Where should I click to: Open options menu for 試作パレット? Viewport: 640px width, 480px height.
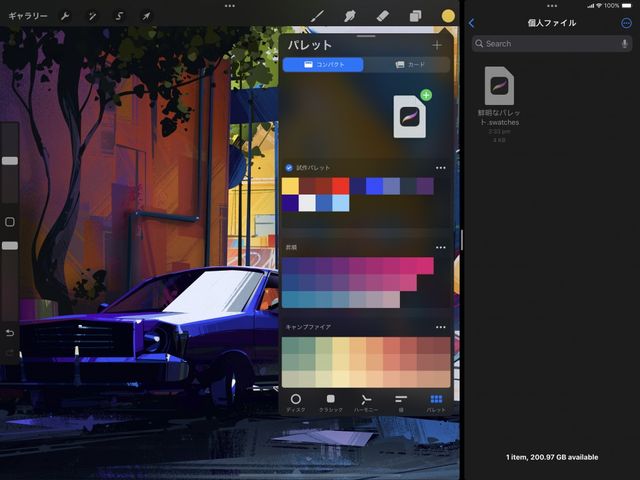point(440,168)
